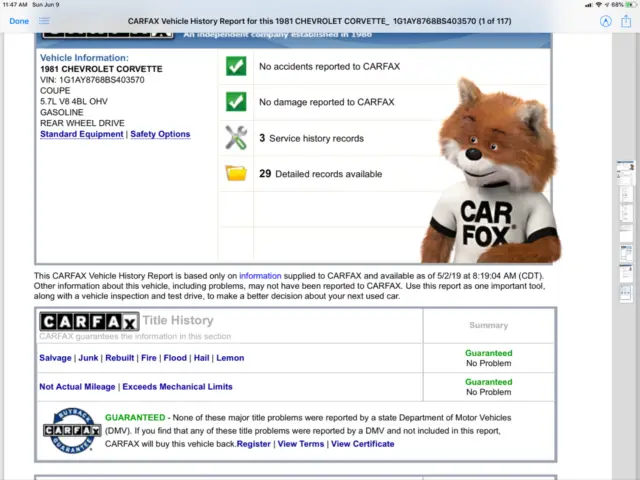
Task: Tap Done to close the document
Action: coord(19,21)
